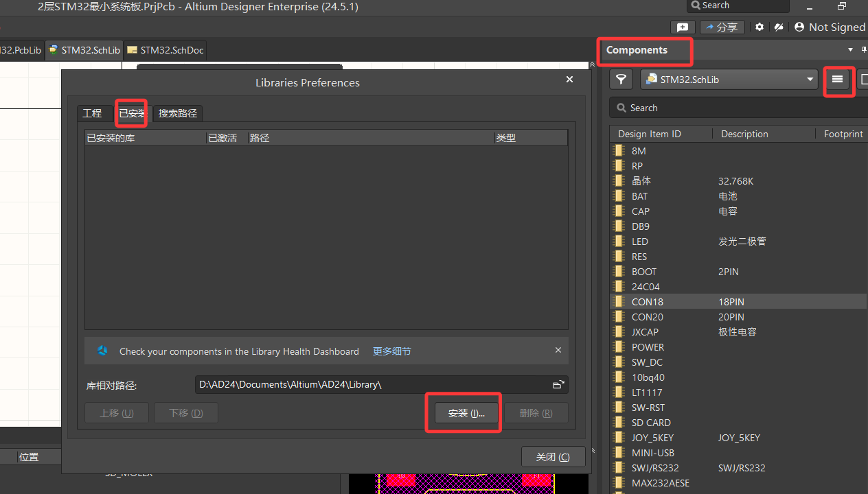
Task: Open the Components panel hamburger menu
Action: [x=837, y=80]
